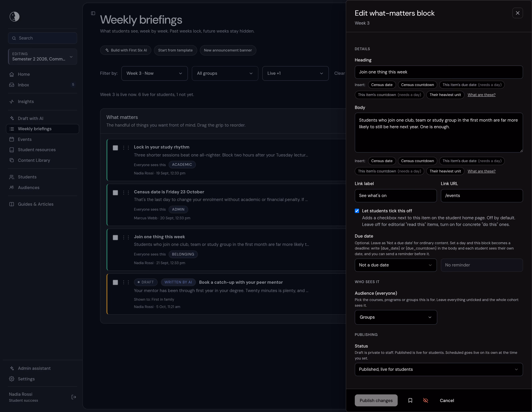Open Admin assistant in the sidebar
The image size is (532, 412).
click(x=42, y=368)
